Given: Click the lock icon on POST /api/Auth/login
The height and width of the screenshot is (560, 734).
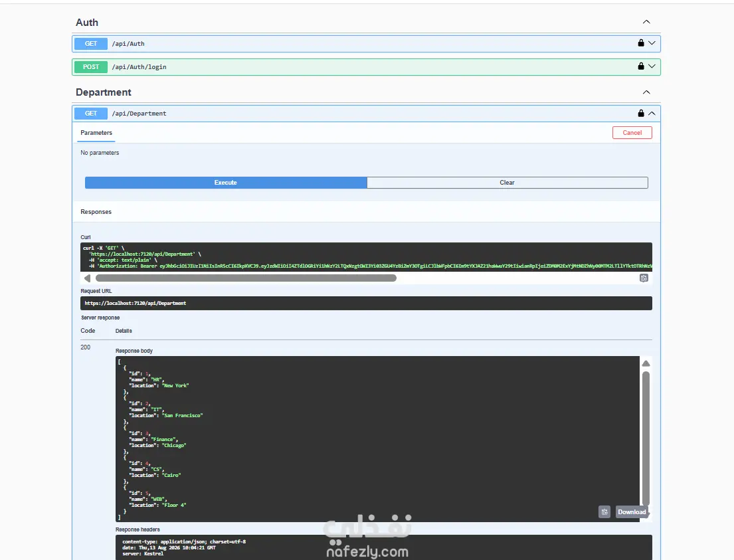Looking at the screenshot, I should click(x=641, y=66).
